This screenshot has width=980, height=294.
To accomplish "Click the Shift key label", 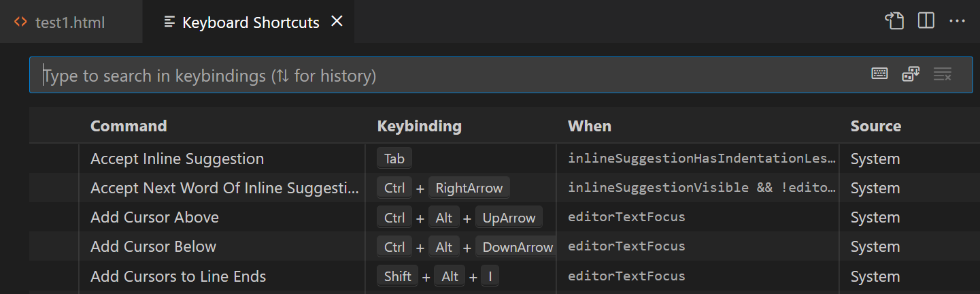I will [398, 276].
